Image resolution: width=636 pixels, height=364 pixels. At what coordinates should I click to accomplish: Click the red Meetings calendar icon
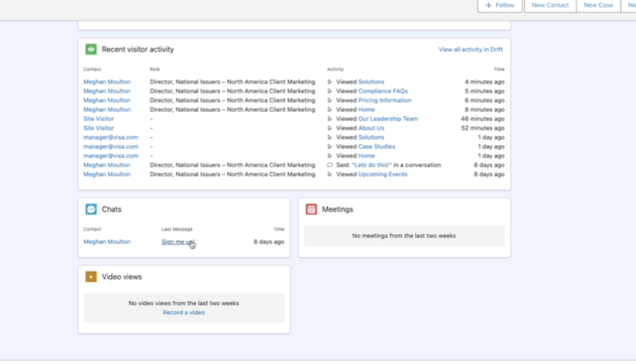point(311,209)
